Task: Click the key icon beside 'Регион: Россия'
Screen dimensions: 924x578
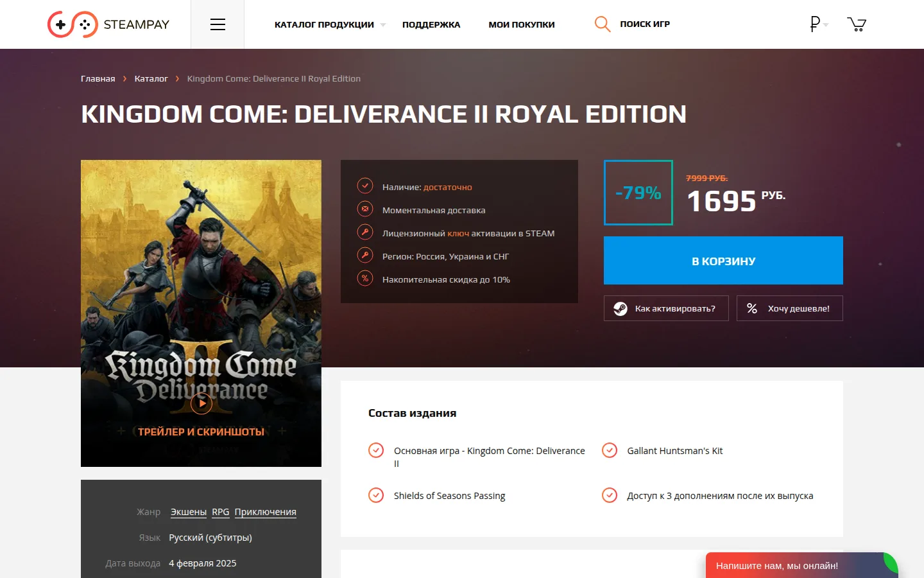Action: (x=365, y=256)
